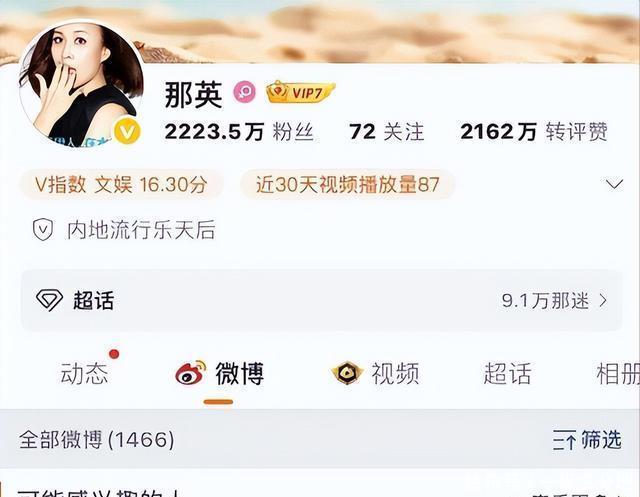640x497 pixels.
Task: Select the 视频 tab
Action: pyautogui.click(x=395, y=373)
